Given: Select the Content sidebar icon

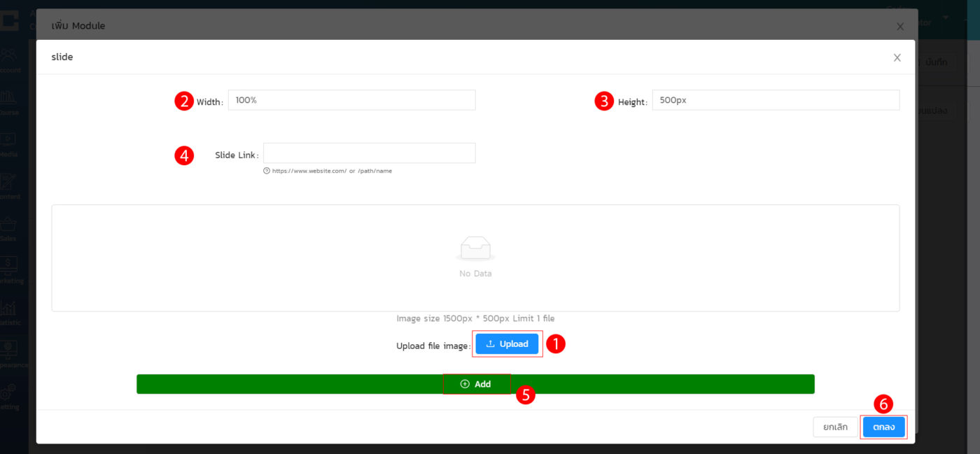Looking at the screenshot, I should pyautogui.click(x=10, y=183).
